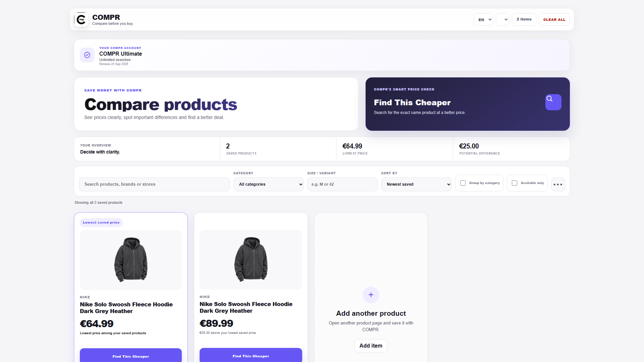Open the hoodie thumbnail priced €89.99

click(x=251, y=259)
